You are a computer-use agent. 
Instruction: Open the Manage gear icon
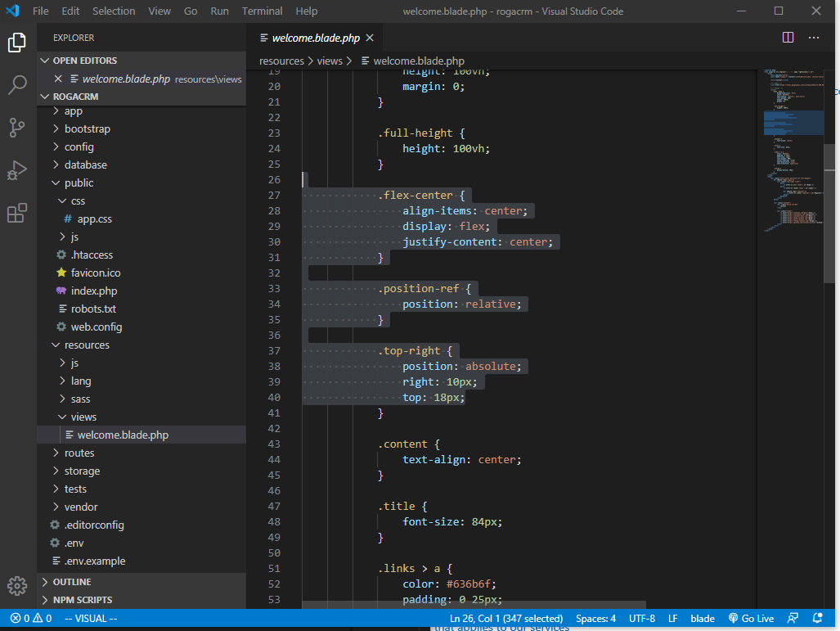(x=18, y=586)
